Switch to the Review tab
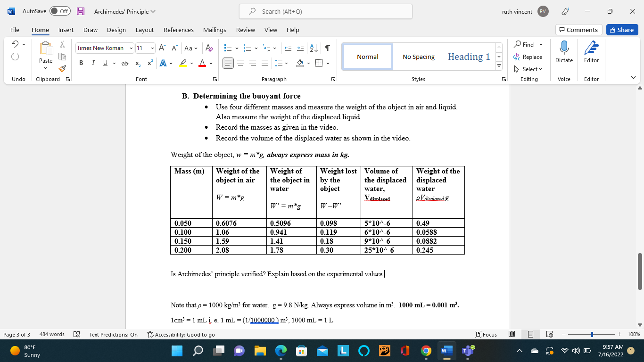The height and width of the screenshot is (362, 644). [245, 30]
